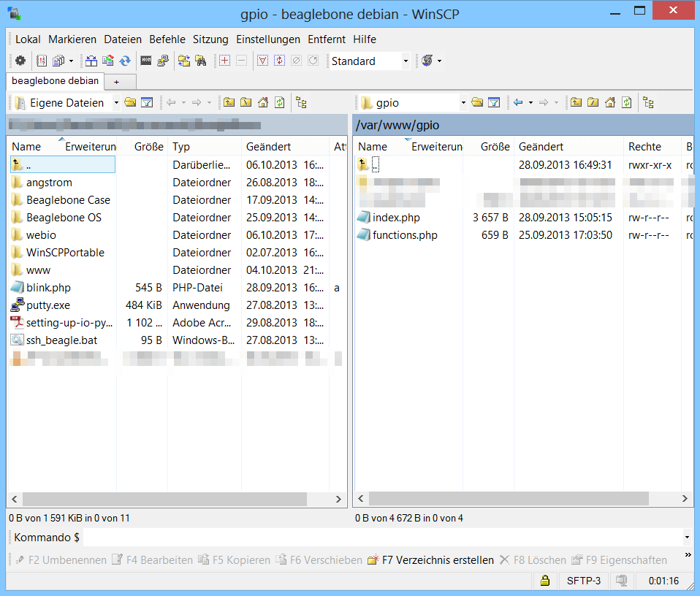Viewport: 700px width, 596px height.
Task: Open the preferences gear icon
Action: [20, 61]
